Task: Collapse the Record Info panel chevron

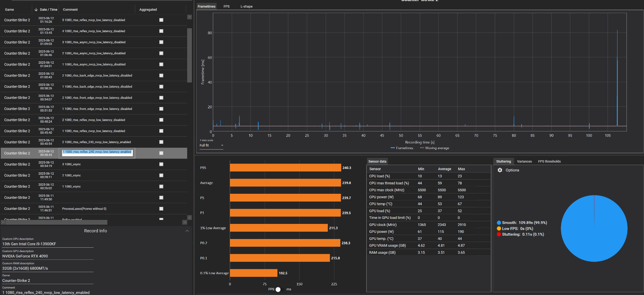Action: (x=187, y=231)
